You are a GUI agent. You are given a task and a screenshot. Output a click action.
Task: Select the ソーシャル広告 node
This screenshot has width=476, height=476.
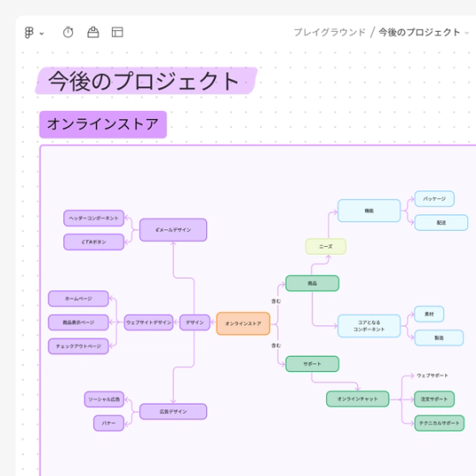(x=104, y=399)
